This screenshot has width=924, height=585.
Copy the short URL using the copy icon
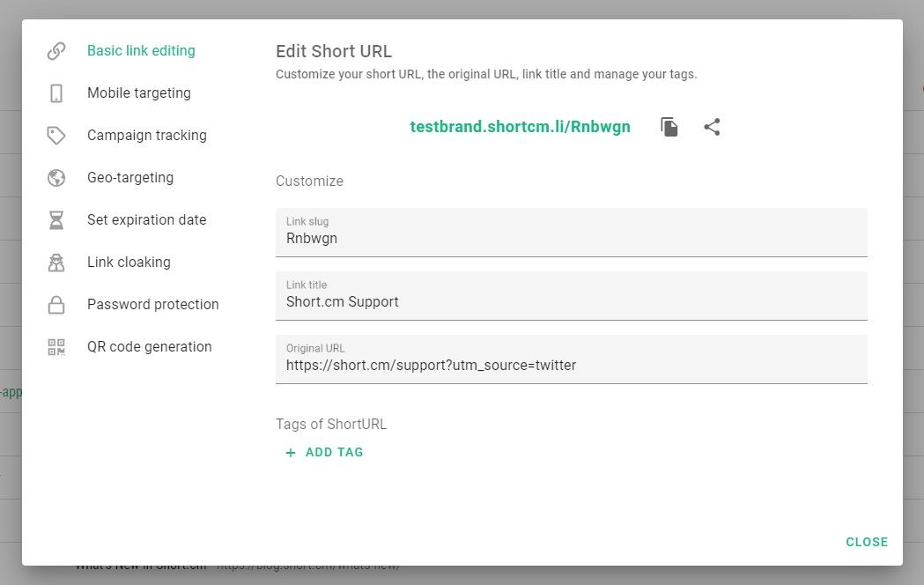[x=669, y=127]
